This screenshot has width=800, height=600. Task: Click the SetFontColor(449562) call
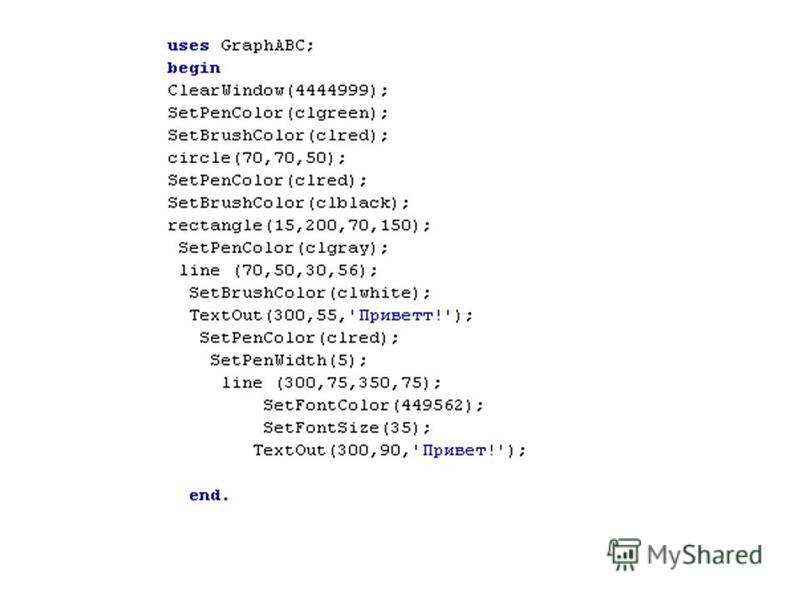[373, 405]
